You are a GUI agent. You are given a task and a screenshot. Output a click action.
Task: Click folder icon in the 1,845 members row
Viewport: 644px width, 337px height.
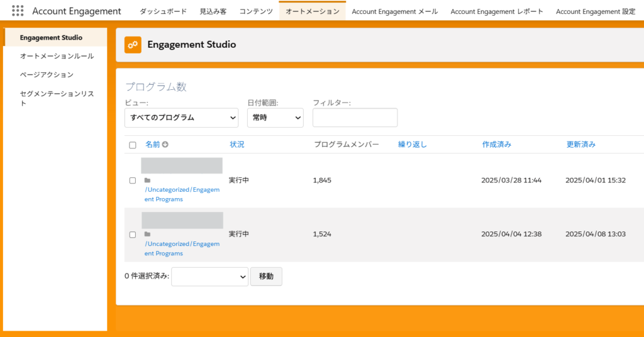147,180
